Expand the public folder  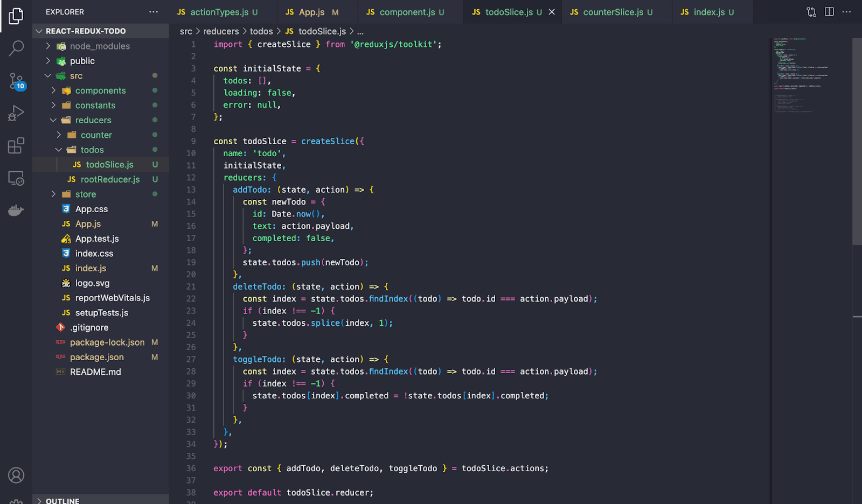101,61
